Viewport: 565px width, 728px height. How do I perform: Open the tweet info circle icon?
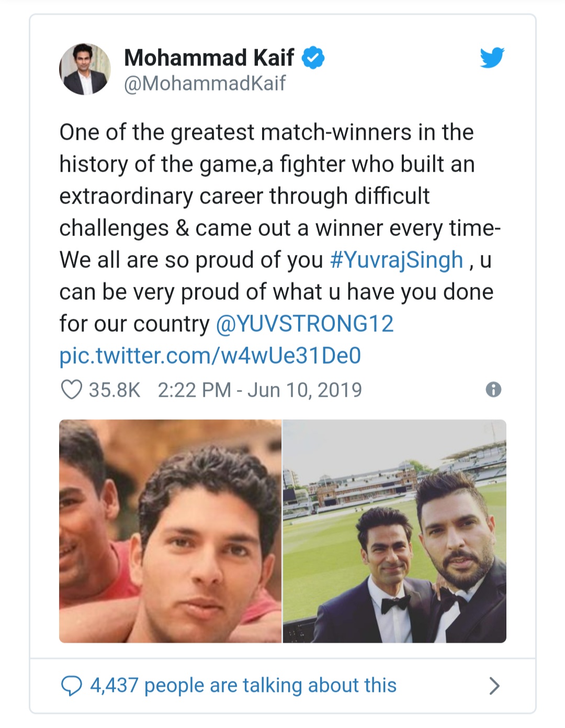click(x=493, y=389)
